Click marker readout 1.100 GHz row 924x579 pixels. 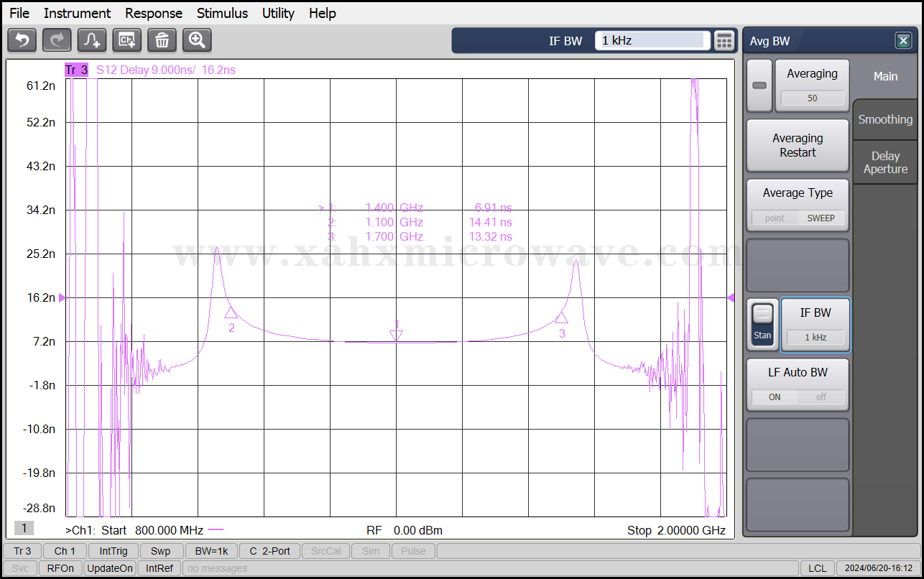pyautogui.click(x=419, y=222)
